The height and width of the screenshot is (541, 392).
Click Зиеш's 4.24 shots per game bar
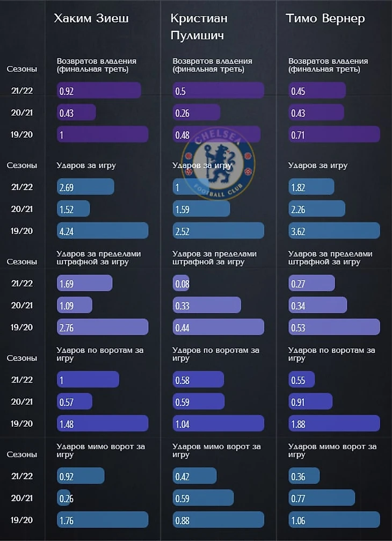coord(103,230)
